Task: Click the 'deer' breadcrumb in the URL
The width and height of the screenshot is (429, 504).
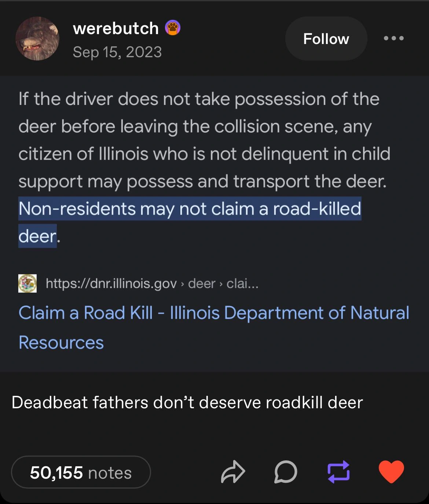Action: 201,284
